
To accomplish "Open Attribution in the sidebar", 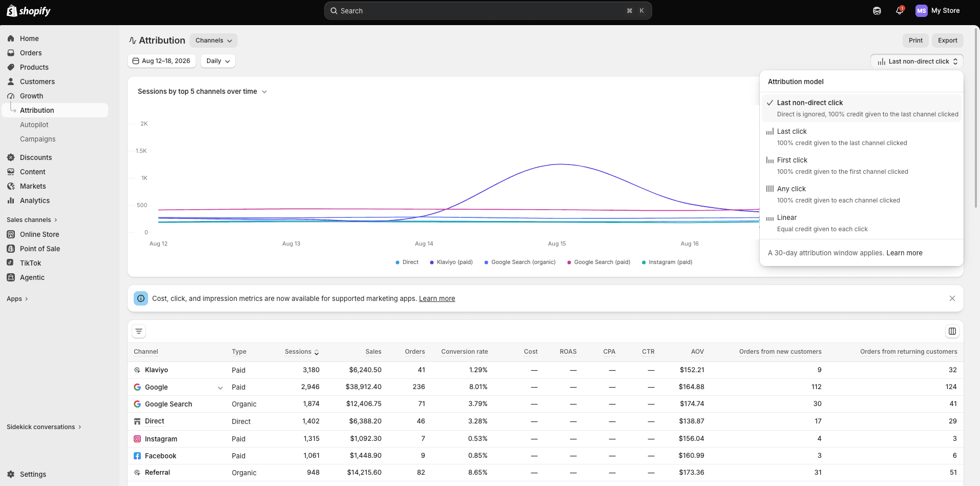I will click(x=55, y=110).
